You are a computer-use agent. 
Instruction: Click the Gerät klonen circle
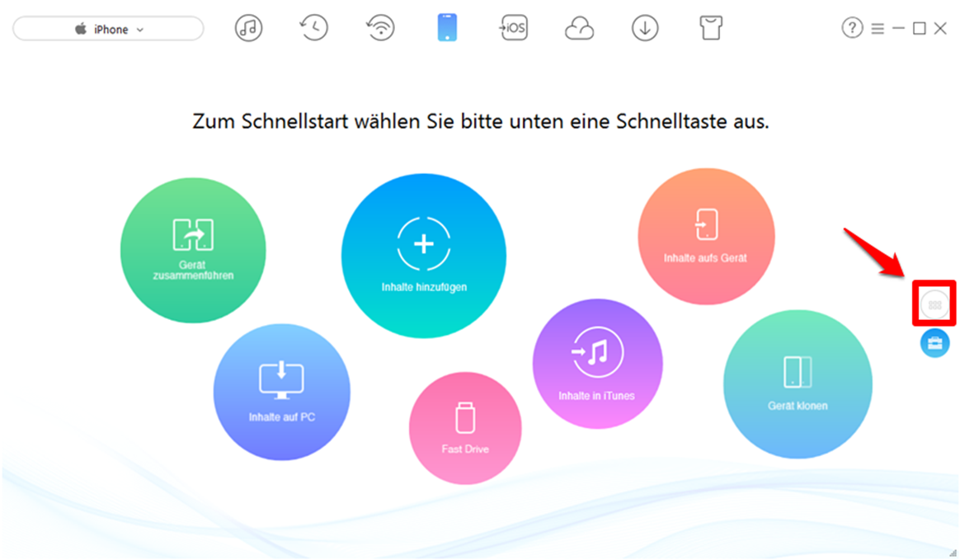(798, 384)
